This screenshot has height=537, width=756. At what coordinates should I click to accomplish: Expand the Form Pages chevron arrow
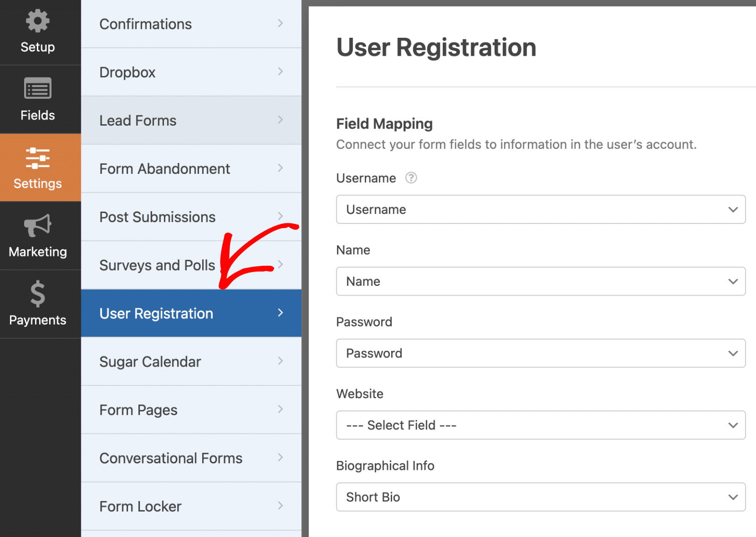(x=281, y=409)
